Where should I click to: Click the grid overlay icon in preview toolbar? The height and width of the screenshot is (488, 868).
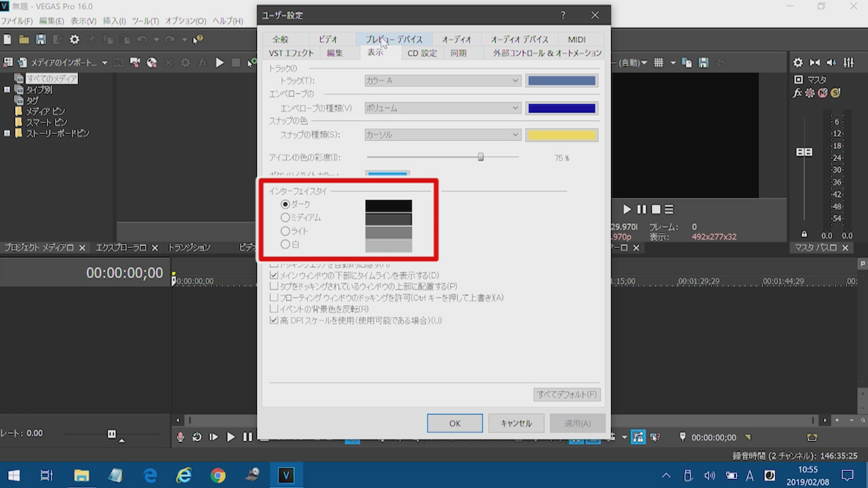pos(658,62)
